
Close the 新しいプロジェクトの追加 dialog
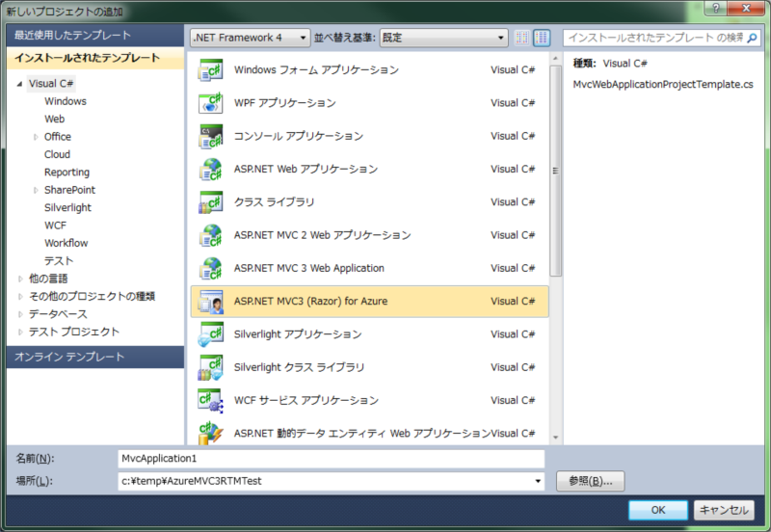point(746,8)
